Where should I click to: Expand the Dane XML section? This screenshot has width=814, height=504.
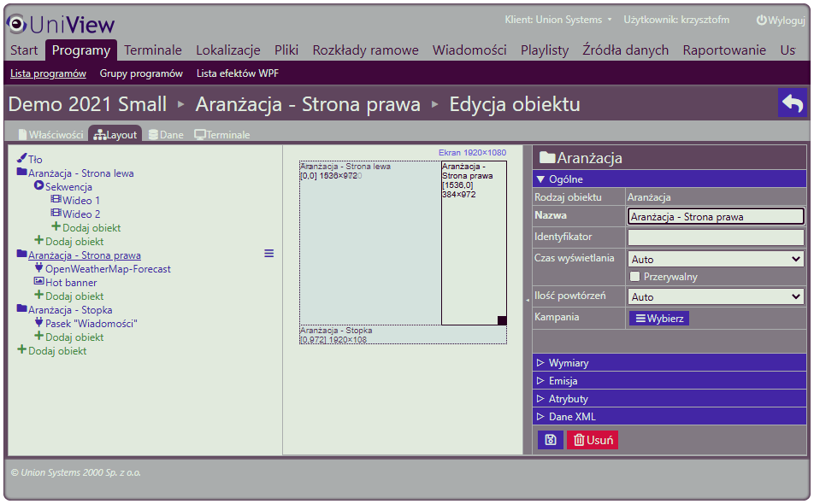[669, 416]
